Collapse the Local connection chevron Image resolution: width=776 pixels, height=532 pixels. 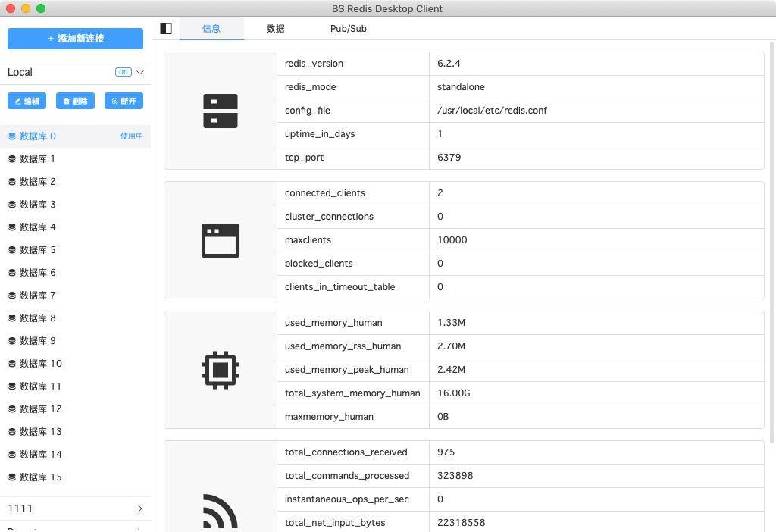(140, 72)
